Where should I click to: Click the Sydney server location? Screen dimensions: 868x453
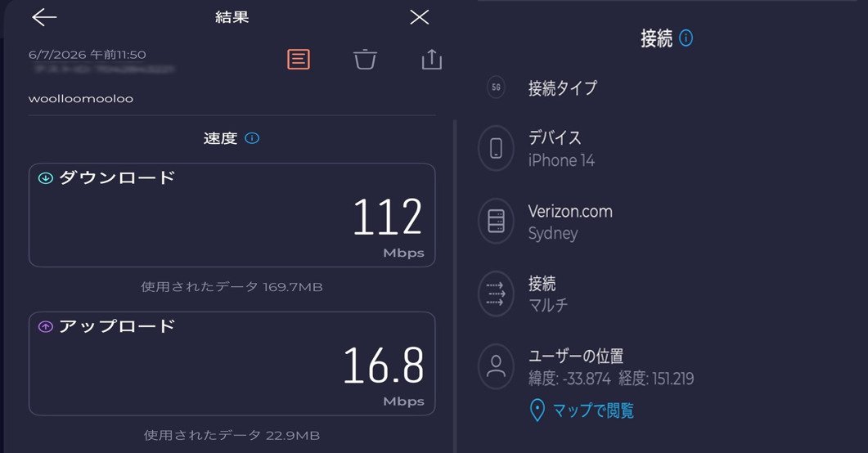553,233
